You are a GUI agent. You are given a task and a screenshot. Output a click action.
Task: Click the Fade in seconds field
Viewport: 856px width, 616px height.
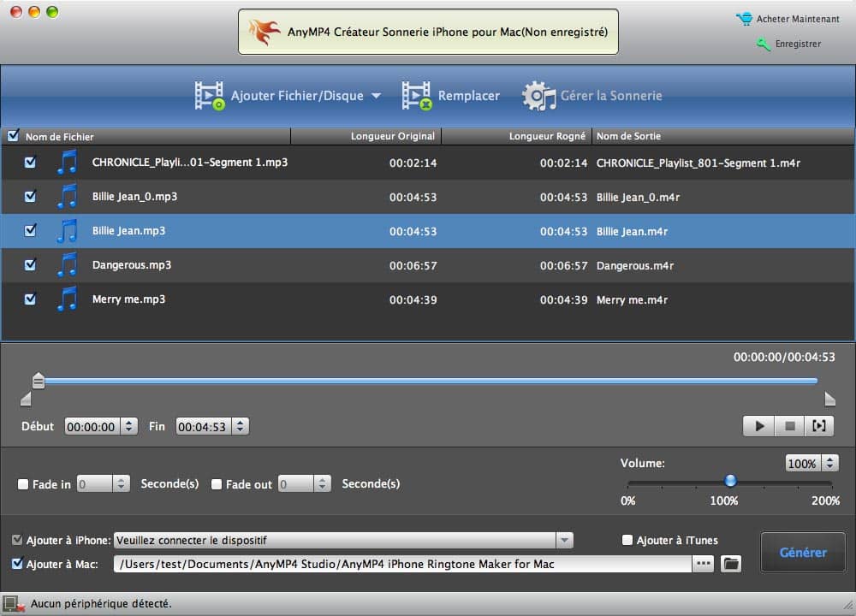point(95,483)
